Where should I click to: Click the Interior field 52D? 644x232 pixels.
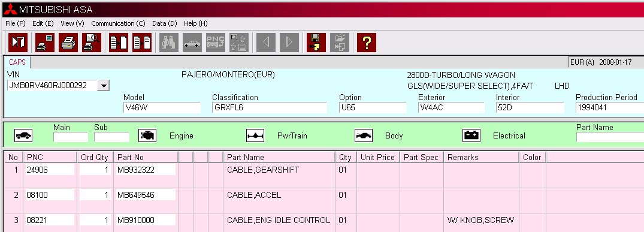[x=530, y=108]
